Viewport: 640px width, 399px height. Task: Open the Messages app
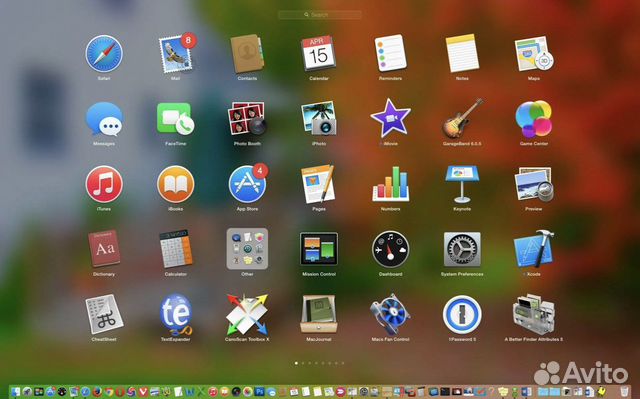(x=104, y=119)
